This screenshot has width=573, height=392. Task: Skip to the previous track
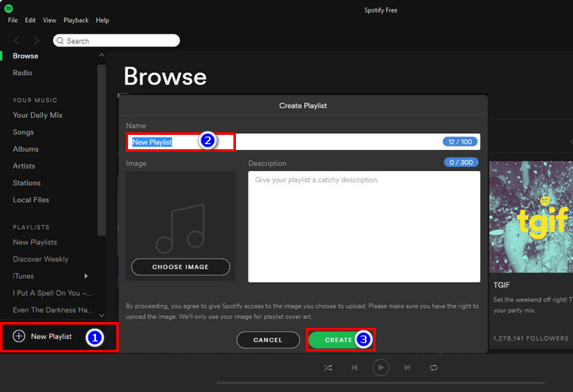[355, 368]
